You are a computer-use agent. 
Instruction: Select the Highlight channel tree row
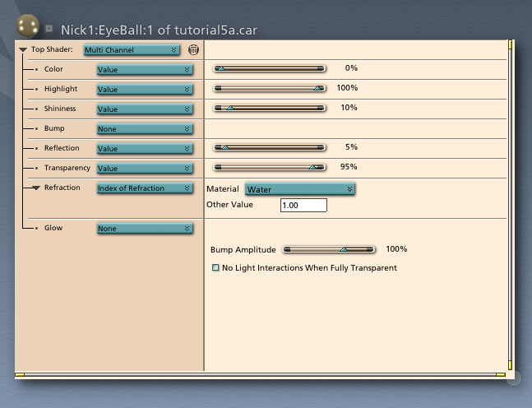click(x=61, y=89)
